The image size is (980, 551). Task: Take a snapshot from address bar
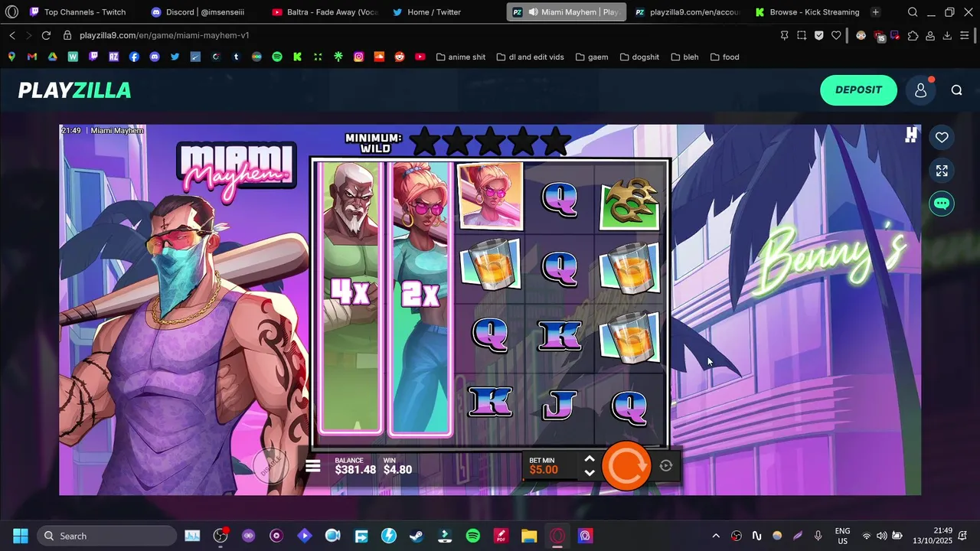point(802,35)
